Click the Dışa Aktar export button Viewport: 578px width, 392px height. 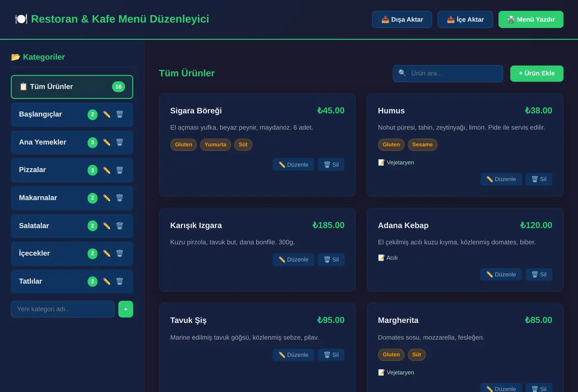(402, 20)
